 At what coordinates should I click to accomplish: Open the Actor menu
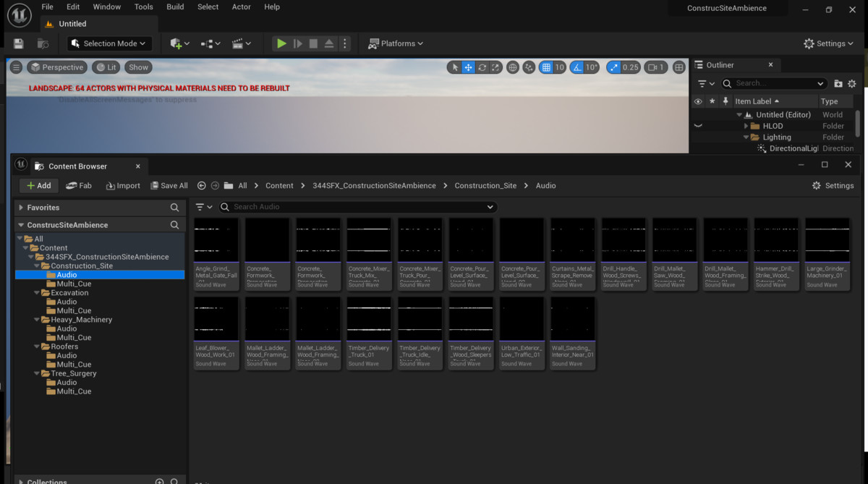[242, 7]
